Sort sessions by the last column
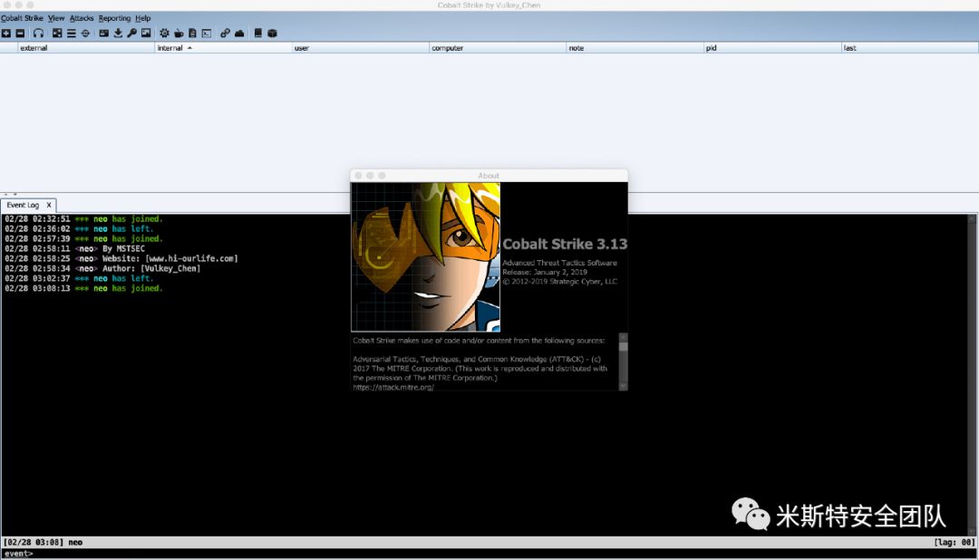The image size is (979, 560). pos(910,47)
